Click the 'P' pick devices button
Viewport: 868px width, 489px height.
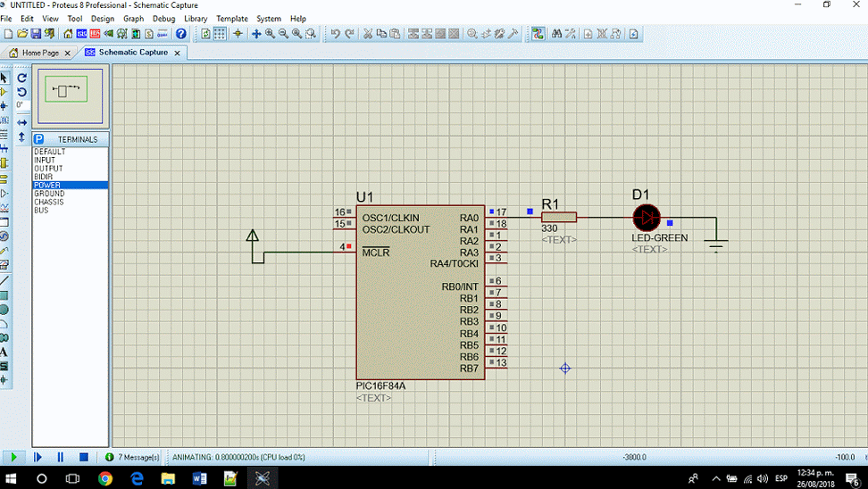(x=39, y=139)
